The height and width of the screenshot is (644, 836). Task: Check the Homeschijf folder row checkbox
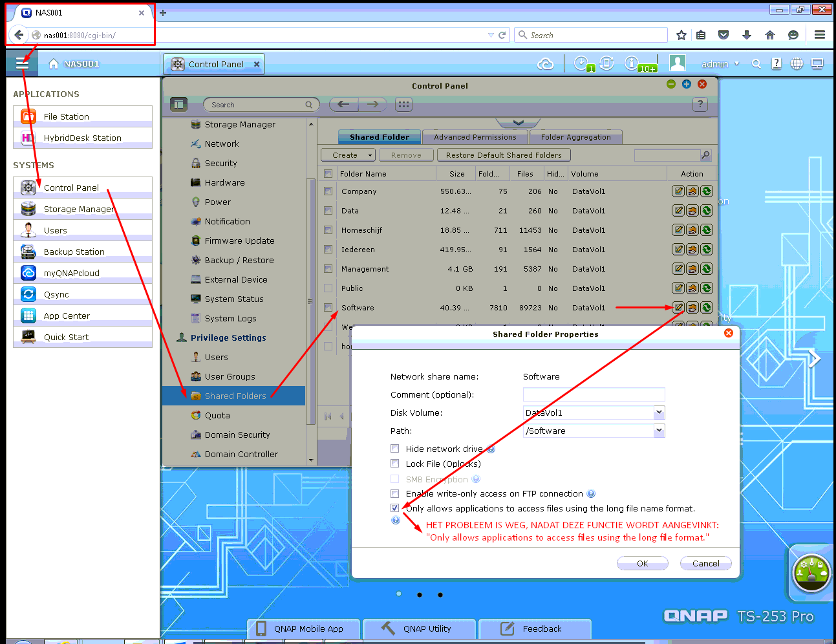[x=328, y=230]
